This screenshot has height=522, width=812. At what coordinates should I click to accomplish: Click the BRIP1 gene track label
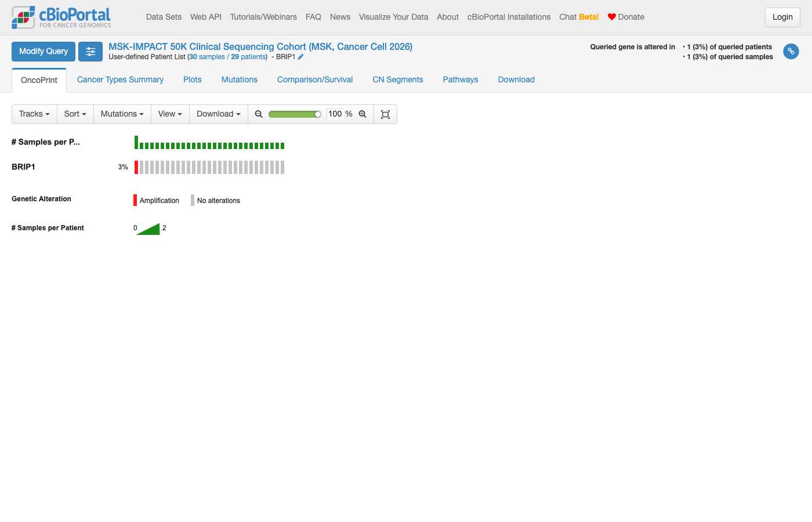pyautogui.click(x=23, y=167)
